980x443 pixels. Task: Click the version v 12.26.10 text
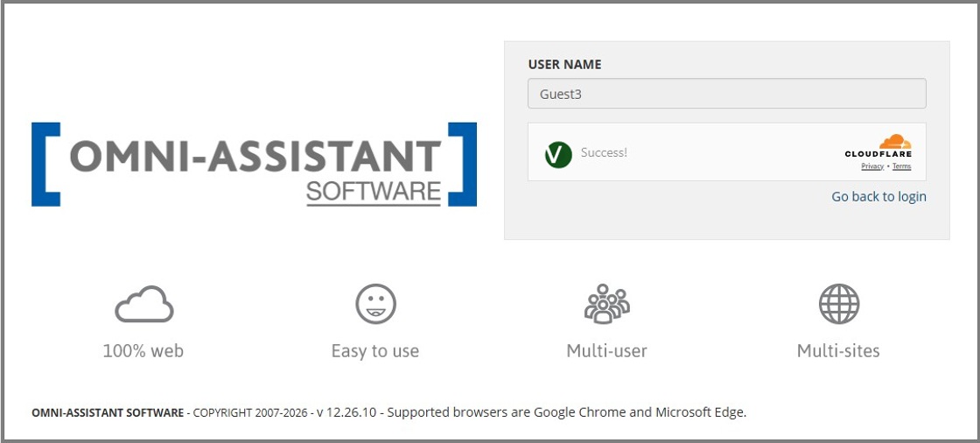pos(346,413)
